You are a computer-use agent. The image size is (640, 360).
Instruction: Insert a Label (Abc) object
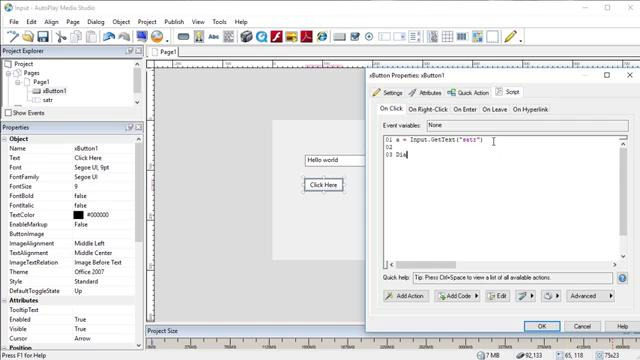[x=213, y=37]
